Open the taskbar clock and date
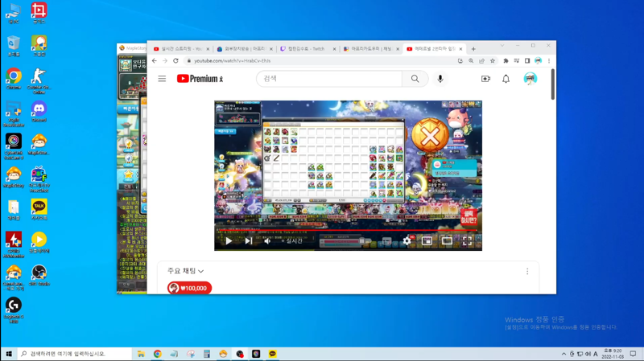 tap(613, 354)
